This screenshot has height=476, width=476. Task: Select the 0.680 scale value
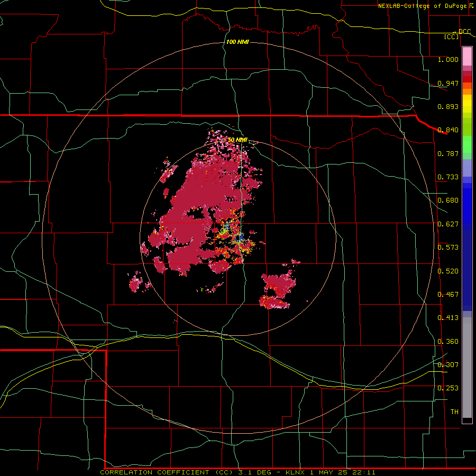(x=448, y=200)
